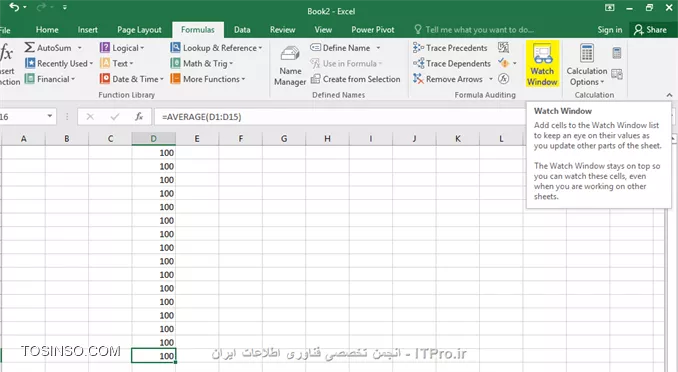Click the Tell me what you want field
This screenshot has height=372, width=678.
[x=474, y=30]
